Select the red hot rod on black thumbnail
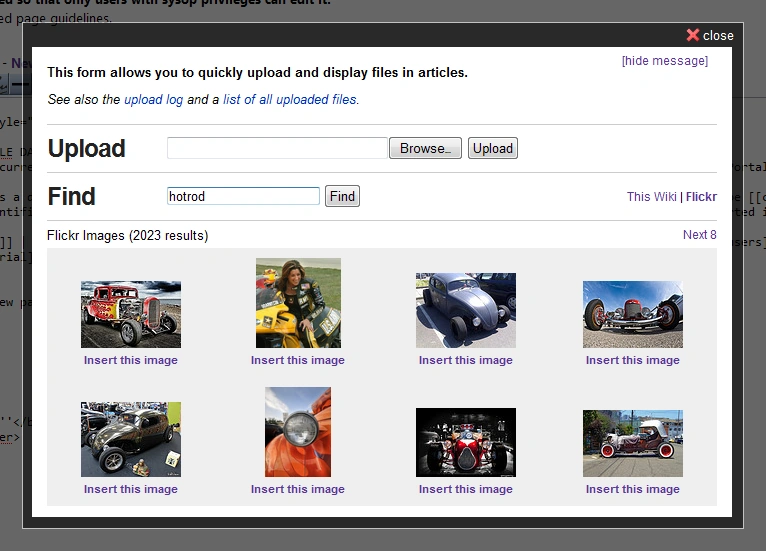This screenshot has width=766, height=551. (466, 443)
